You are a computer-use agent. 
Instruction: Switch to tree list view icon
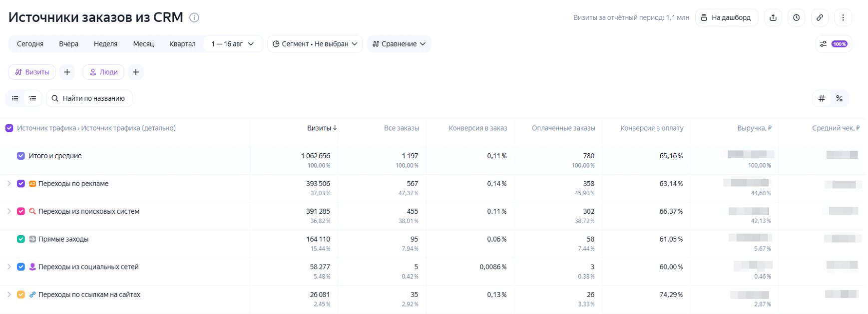pos(33,98)
